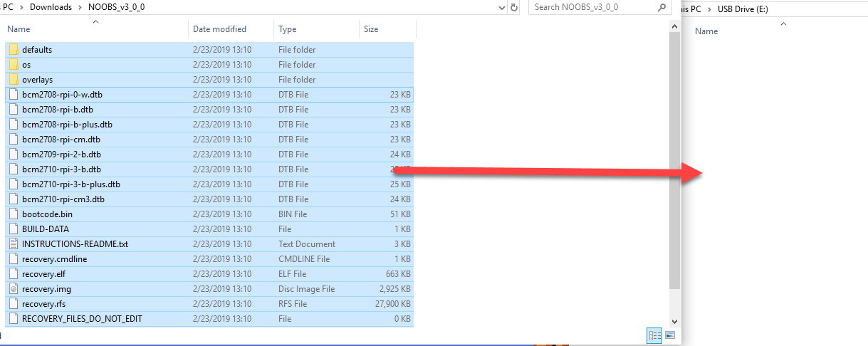Click the magnifier icon in the search box

point(662,7)
